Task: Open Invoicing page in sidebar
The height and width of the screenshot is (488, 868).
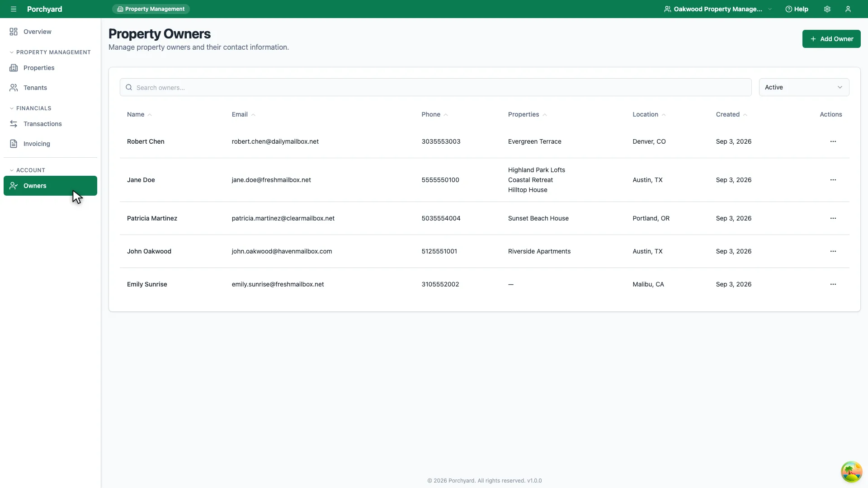Action: [50, 144]
